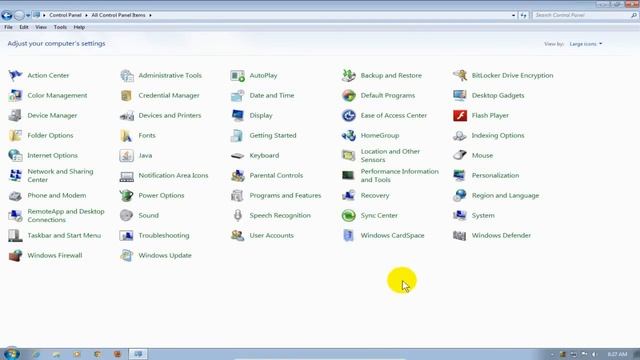Open the Java coffee cup icon

point(127,156)
